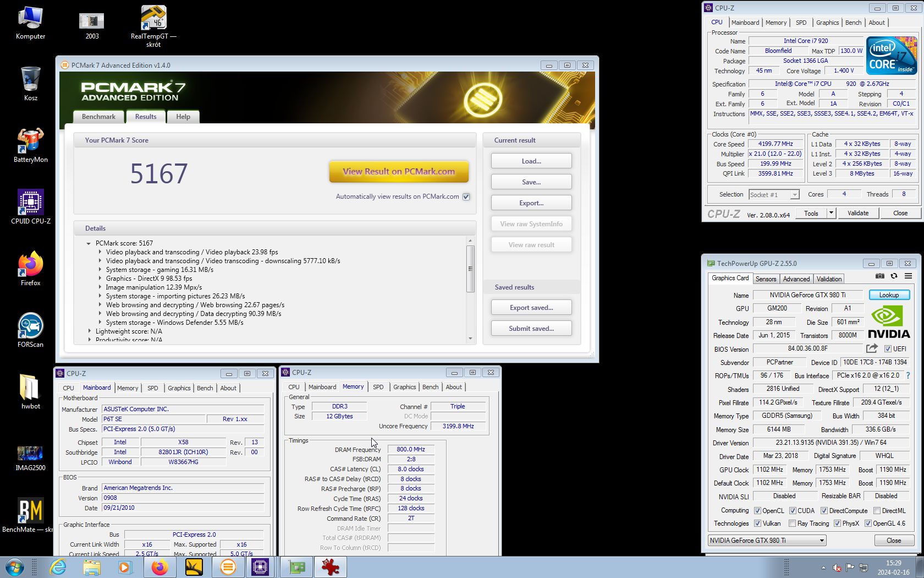Toggle DirectML checkbox in GPU-Z
Screen dimensions: 924x578
(x=877, y=511)
